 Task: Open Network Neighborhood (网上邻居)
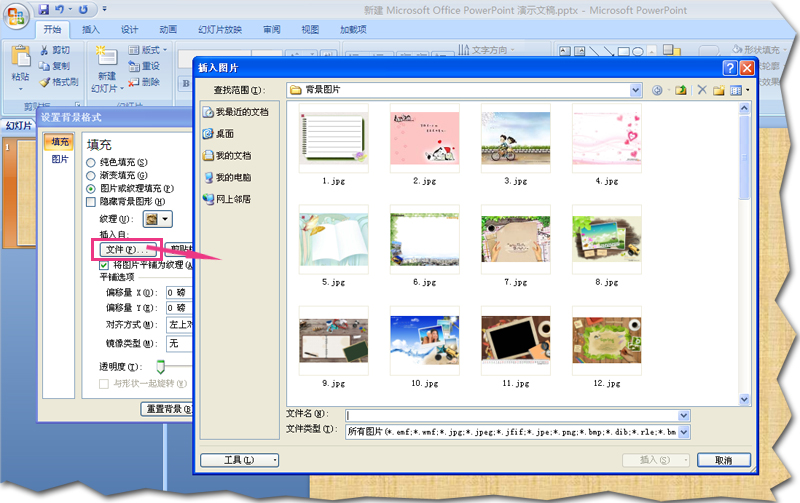click(227, 199)
